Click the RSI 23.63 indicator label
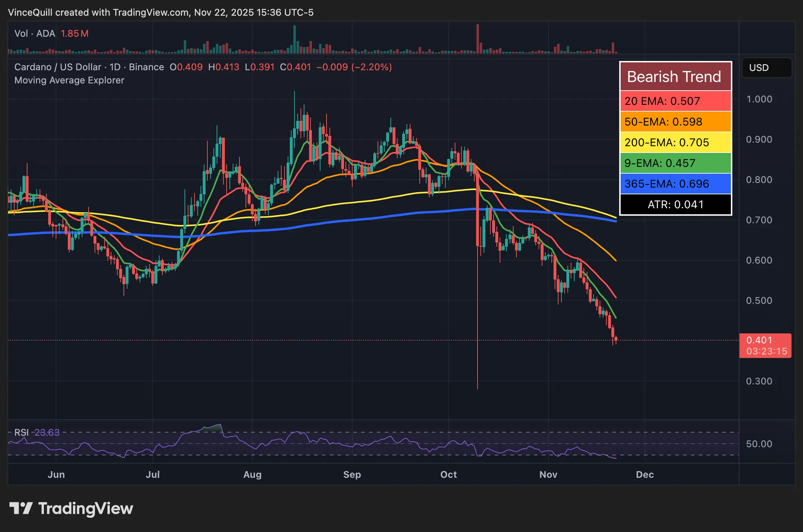 click(37, 432)
